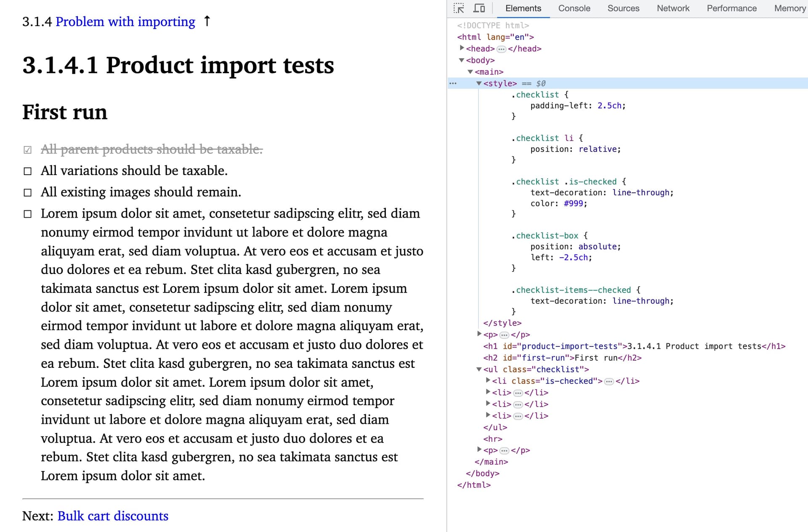Select the inspect element picker icon

click(459, 8)
